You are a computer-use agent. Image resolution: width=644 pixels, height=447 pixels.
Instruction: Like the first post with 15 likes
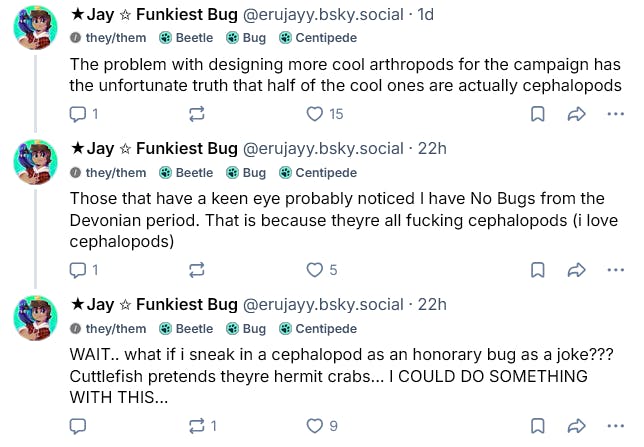315,113
